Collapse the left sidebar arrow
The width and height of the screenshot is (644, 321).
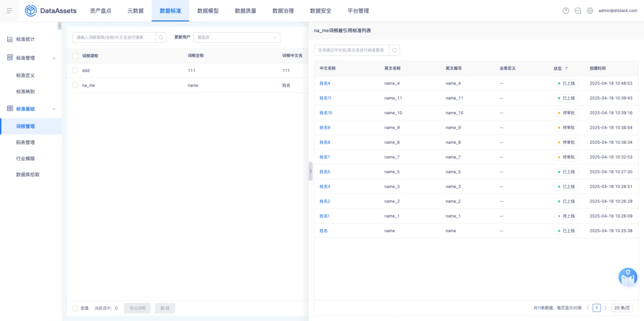coord(60,26)
